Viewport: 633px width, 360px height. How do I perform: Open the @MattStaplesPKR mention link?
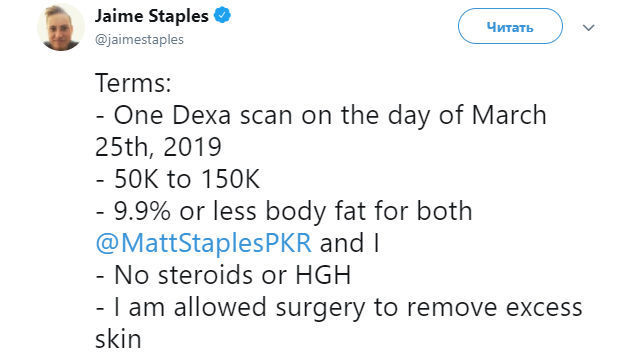coord(203,243)
